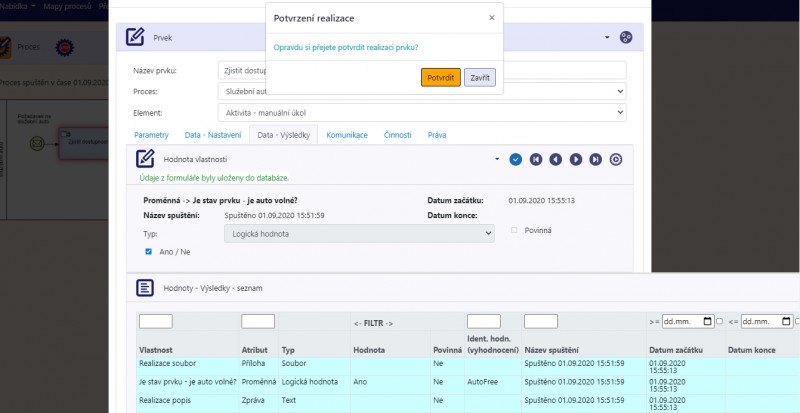Click the Hodnota vlastnosti edit icon

coord(145,159)
